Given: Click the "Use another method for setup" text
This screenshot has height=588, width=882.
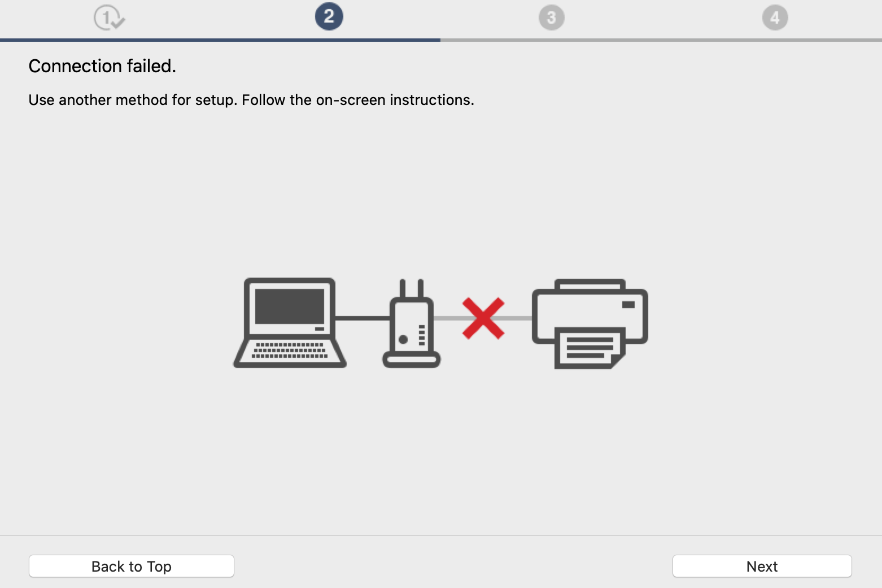Looking at the screenshot, I should point(133,100).
